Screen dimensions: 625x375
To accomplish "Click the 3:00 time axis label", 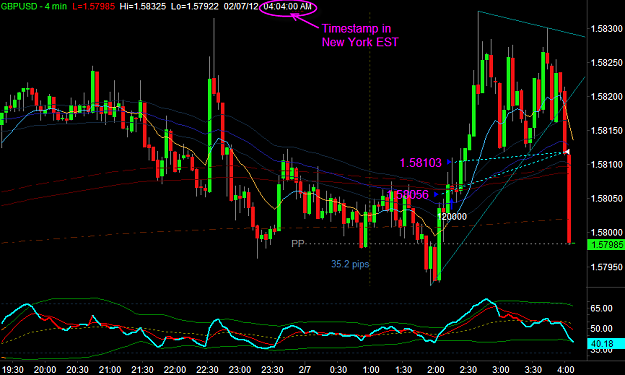I will pyautogui.click(x=501, y=369).
